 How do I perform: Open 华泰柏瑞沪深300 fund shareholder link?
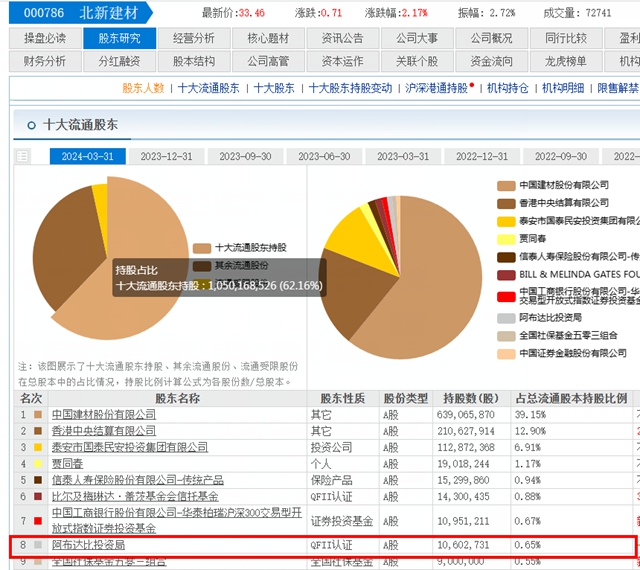[x=177, y=521]
